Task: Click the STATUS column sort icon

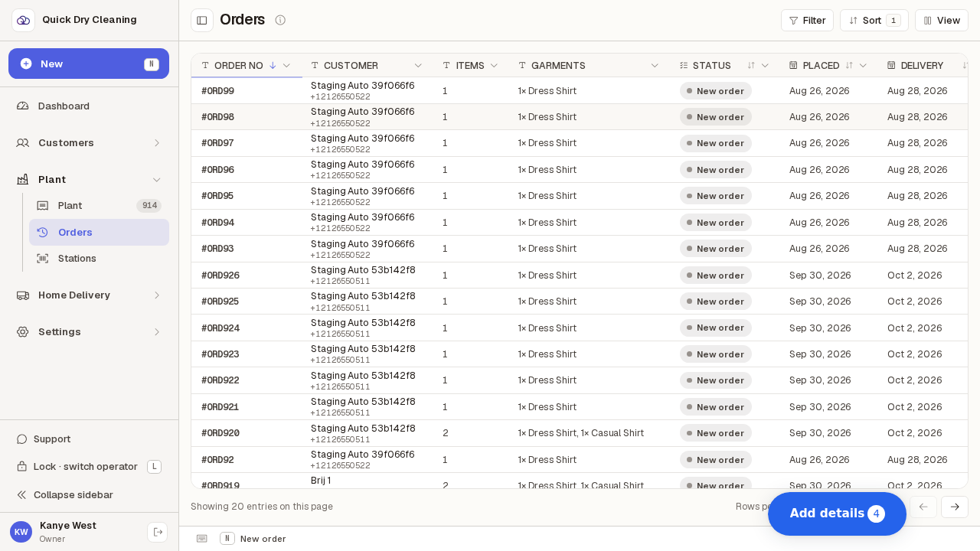Action: (751, 66)
